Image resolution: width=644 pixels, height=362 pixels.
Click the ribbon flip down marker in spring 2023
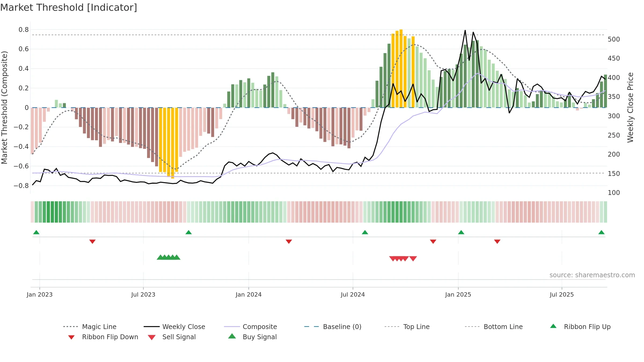pos(92,242)
